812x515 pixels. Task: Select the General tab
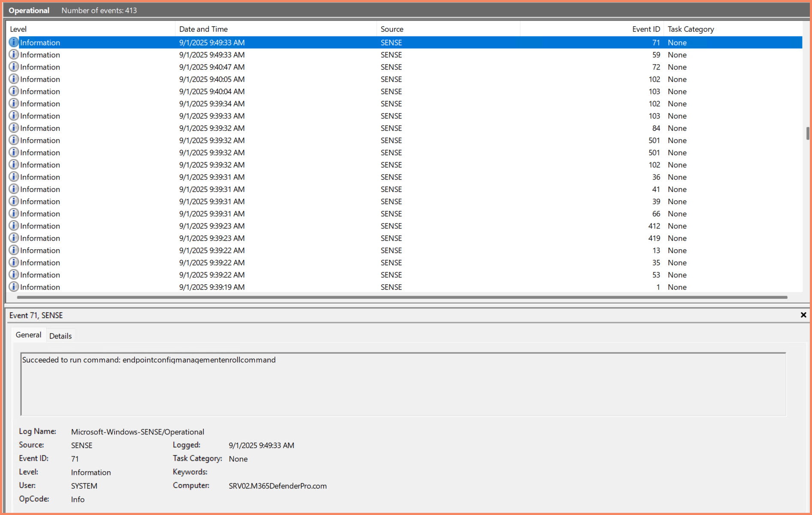click(x=28, y=335)
